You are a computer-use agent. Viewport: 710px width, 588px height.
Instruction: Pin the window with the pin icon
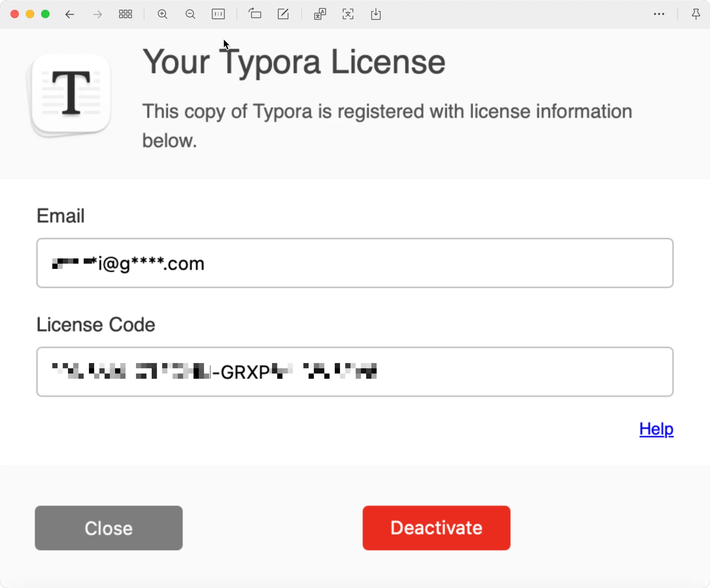[696, 14]
